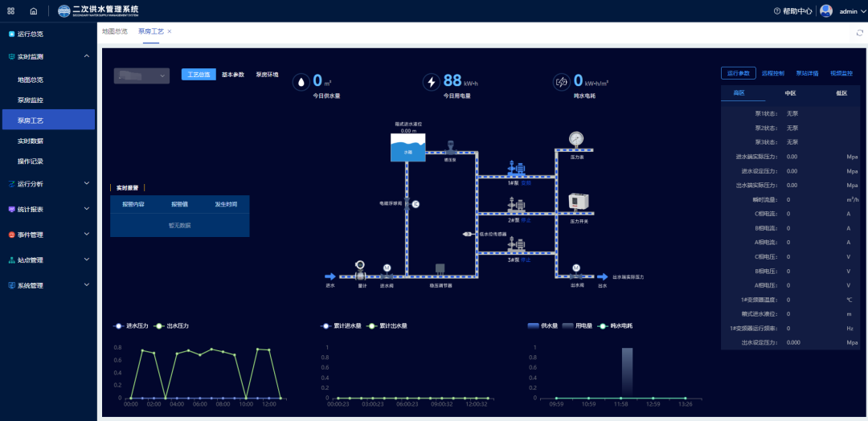Click the 出水阀 outlet valve icon
Viewport: 868px width, 421px height.
click(575, 272)
